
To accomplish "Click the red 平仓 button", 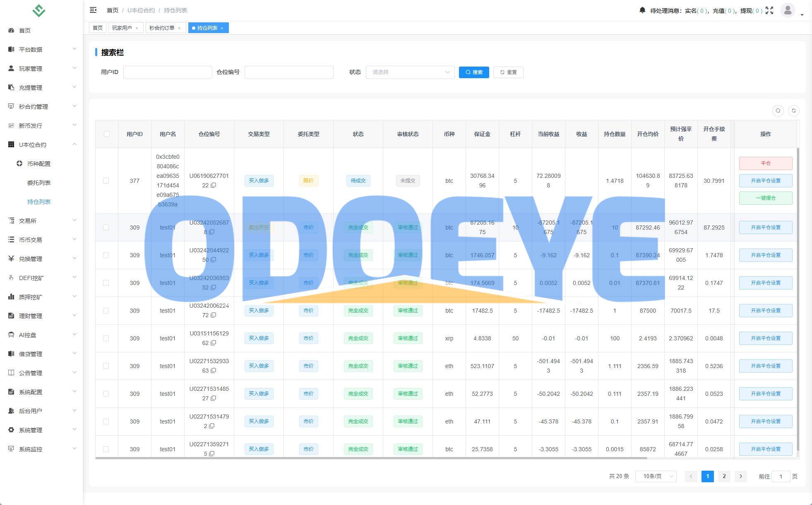I will [x=765, y=163].
